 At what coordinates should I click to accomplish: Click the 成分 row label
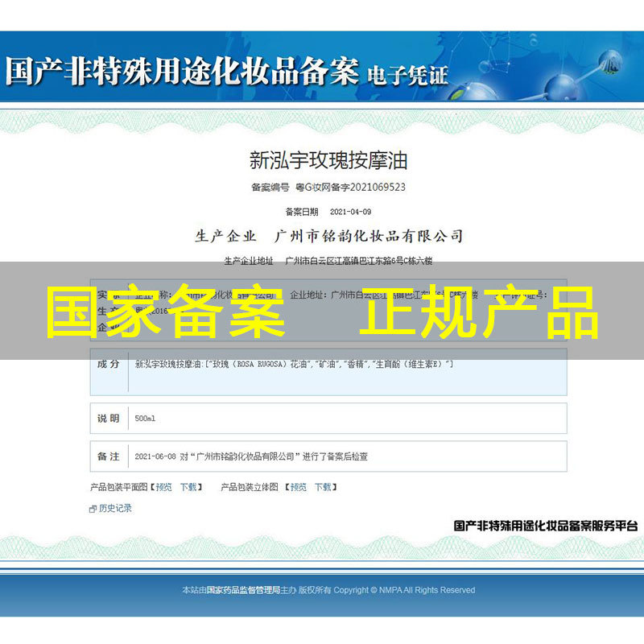click(x=109, y=365)
